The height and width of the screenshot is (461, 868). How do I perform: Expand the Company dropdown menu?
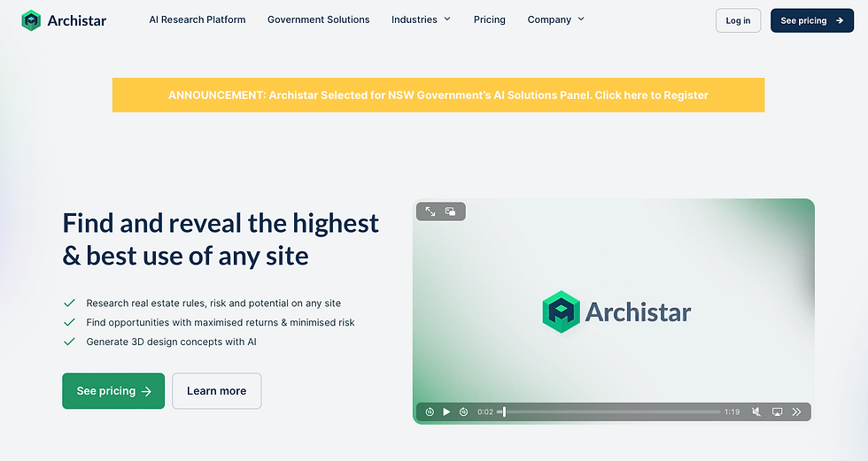[x=556, y=19]
